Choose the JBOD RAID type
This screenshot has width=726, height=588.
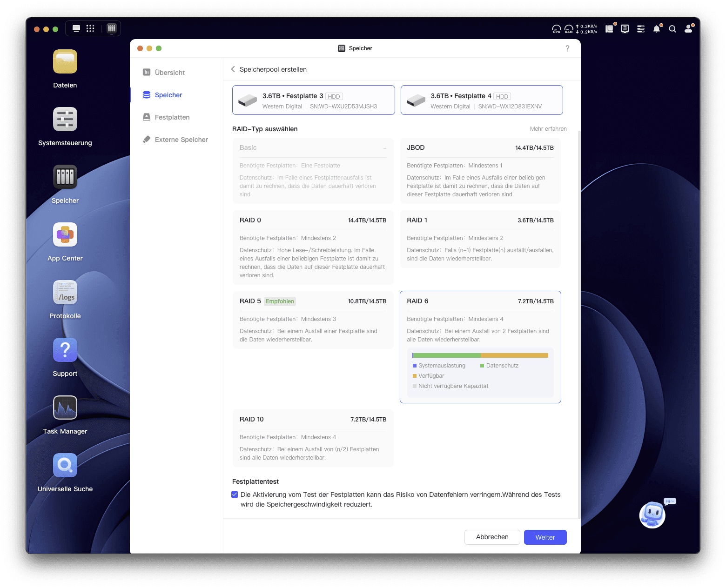point(480,171)
